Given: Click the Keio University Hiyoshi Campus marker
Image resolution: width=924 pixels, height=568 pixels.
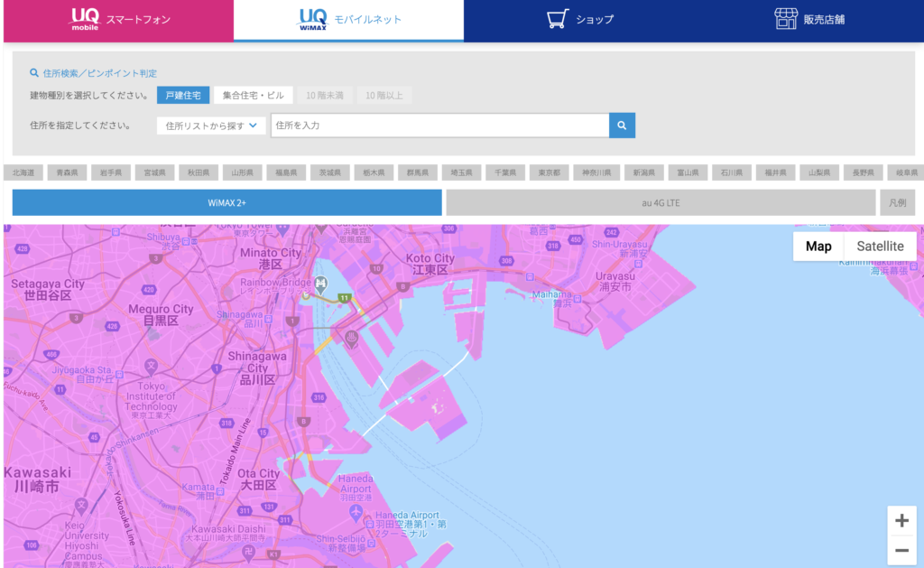Looking at the screenshot, I should point(81,505).
